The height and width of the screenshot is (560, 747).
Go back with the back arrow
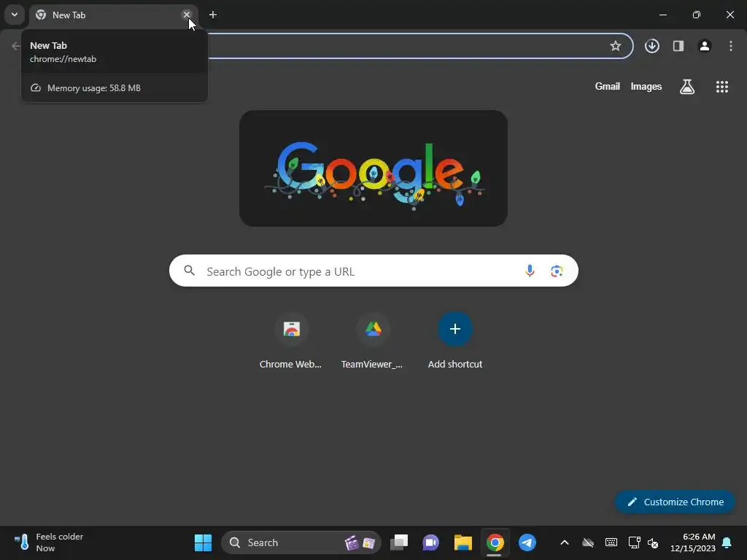click(15, 46)
